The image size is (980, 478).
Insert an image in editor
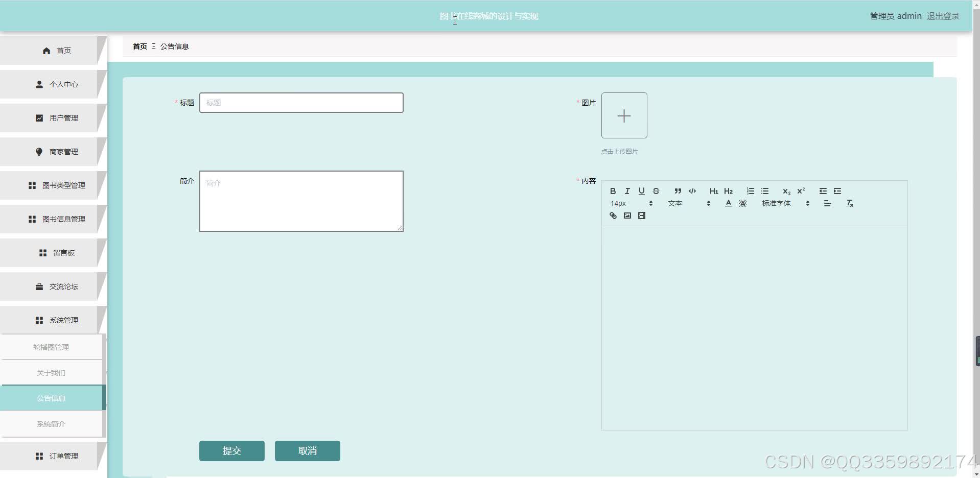click(x=627, y=216)
